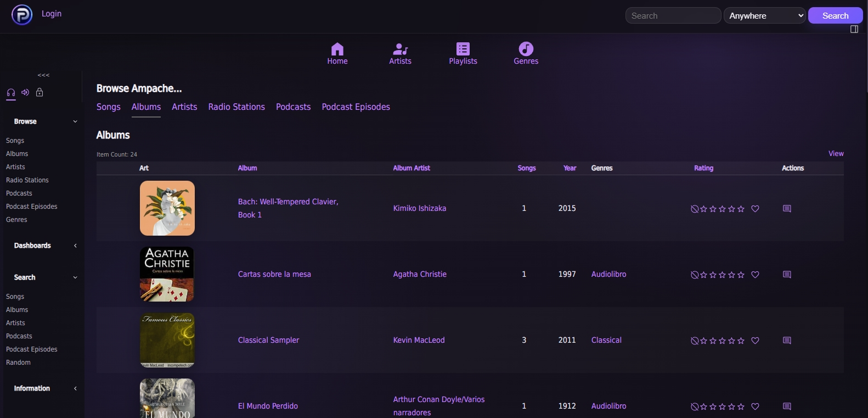Favorite the Bach: Well-Tempered Clavier album heart

pos(755,209)
